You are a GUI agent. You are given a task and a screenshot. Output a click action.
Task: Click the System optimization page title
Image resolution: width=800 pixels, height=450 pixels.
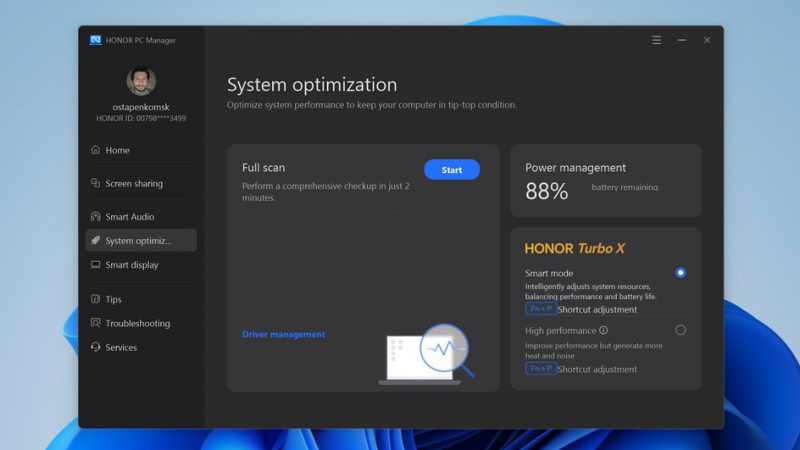click(312, 85)
